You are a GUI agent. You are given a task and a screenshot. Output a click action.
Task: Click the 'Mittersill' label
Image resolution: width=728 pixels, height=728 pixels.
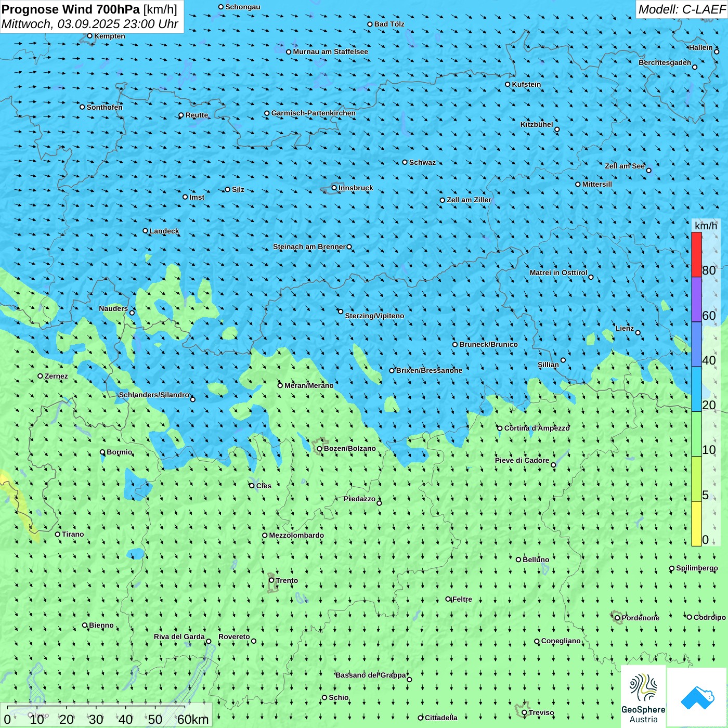click(597, 184)
